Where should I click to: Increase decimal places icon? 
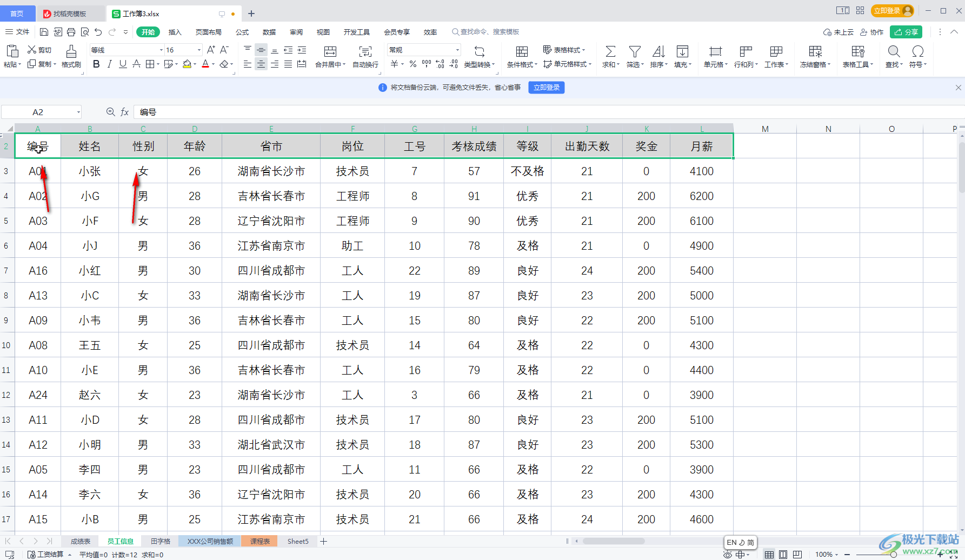point(440,64)
